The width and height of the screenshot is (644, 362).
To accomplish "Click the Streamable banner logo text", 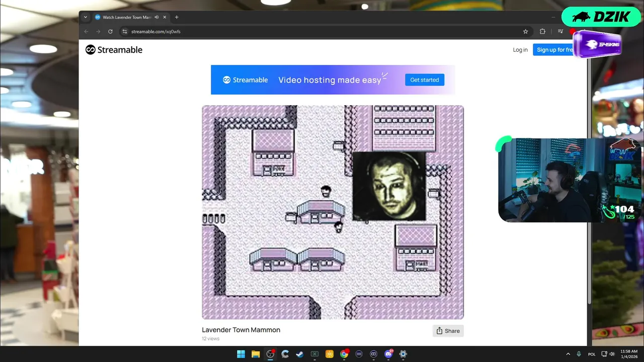I will 246,80.
